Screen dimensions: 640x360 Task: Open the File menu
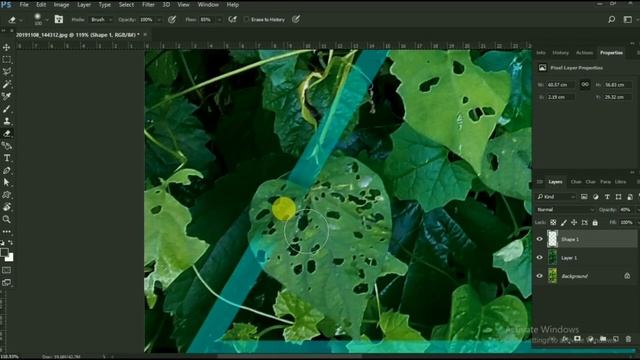(24, 5)
